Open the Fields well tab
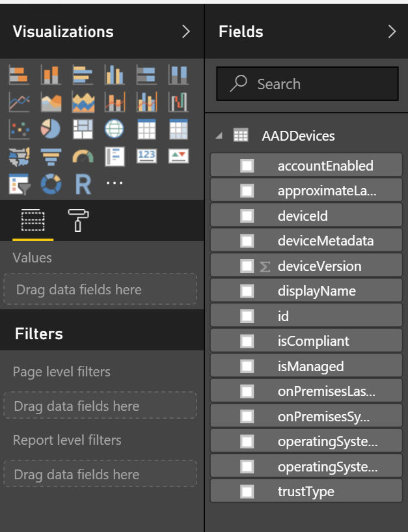The image size is (408, 532). pos(32,221)
